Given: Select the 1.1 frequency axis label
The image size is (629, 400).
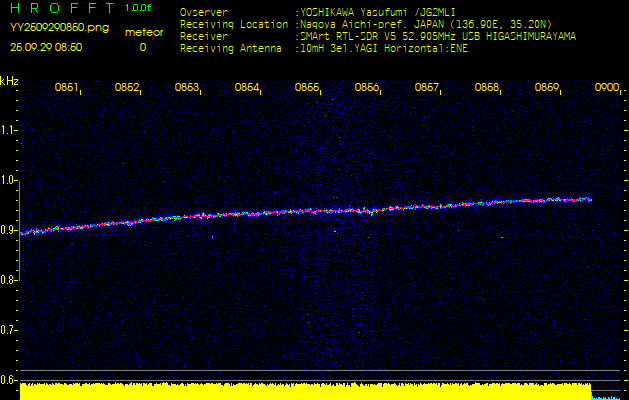Looking at the screenshot, I should tap(9, 129).
